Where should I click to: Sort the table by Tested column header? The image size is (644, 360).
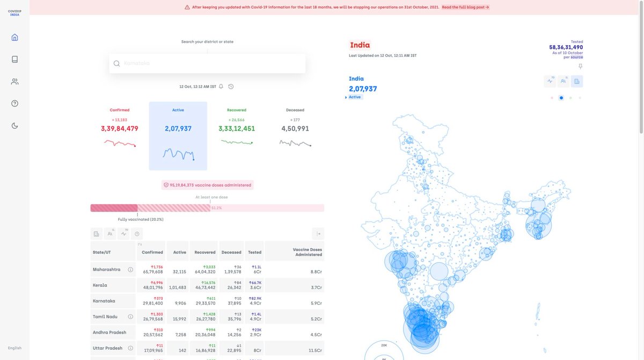255,251
